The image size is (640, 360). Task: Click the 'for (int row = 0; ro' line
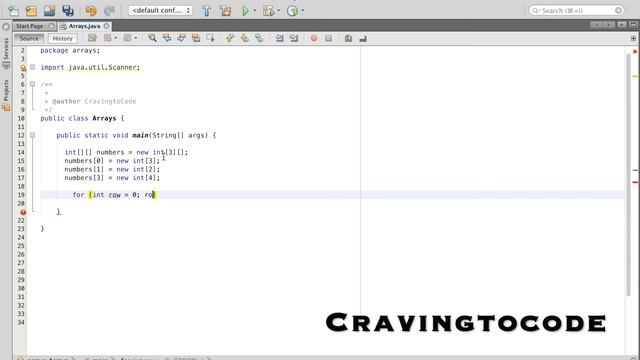pyautogui.click(x=114, y=195)
